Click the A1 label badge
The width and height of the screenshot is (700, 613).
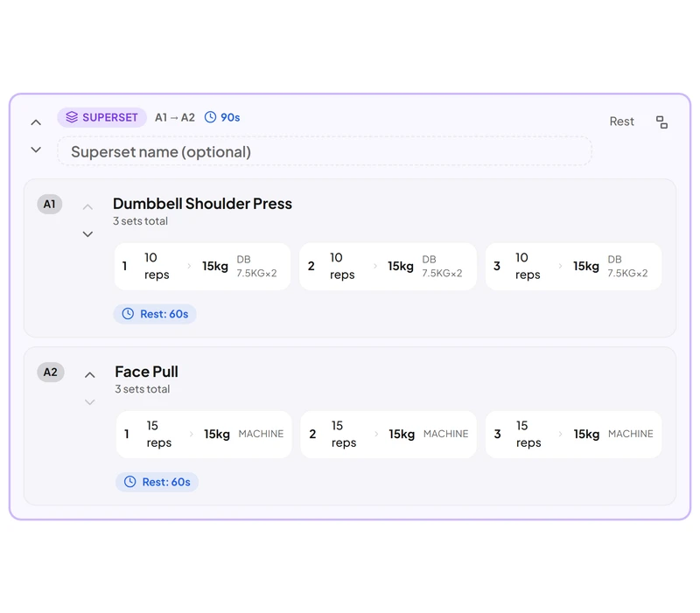(50, 205)
